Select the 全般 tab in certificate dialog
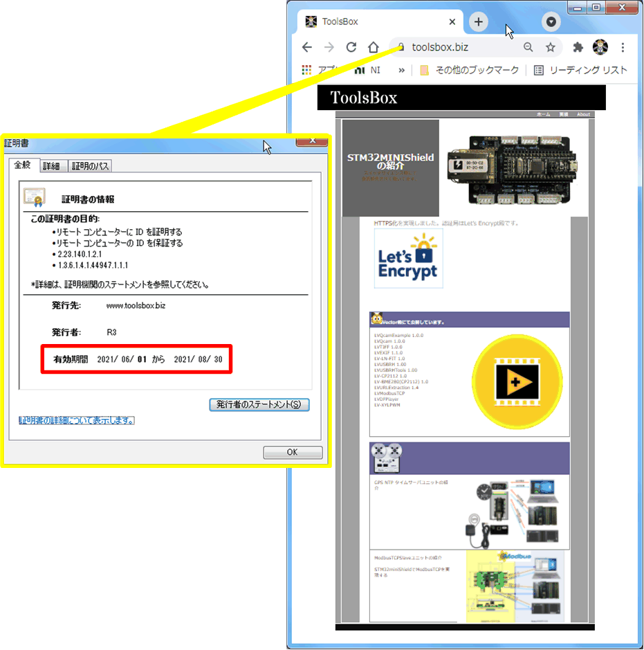This screenshot has height=650, width=644. 23,165
